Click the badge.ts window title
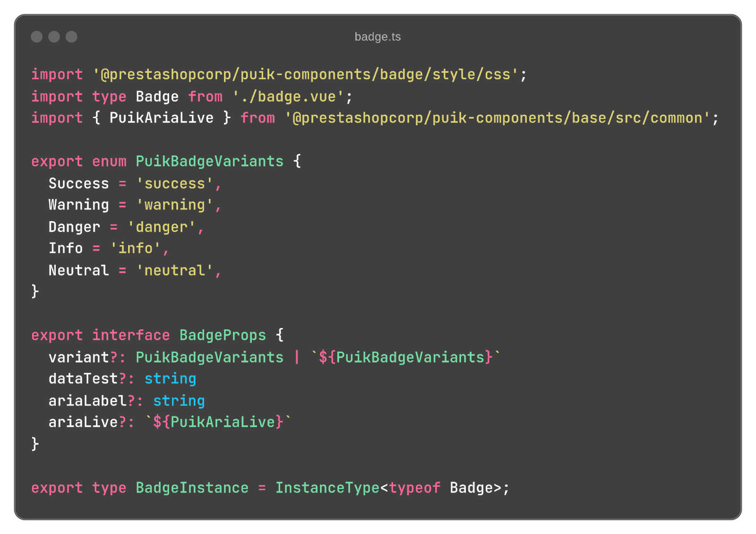Viewport: 756px width, 534px height. tap(378, 37)
